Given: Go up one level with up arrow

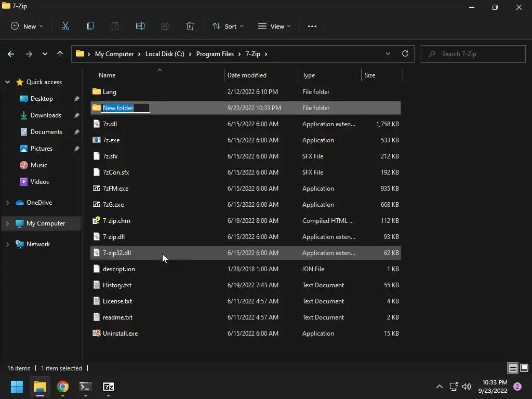Looking at the screenshot, I should click(x=60, y=54).
